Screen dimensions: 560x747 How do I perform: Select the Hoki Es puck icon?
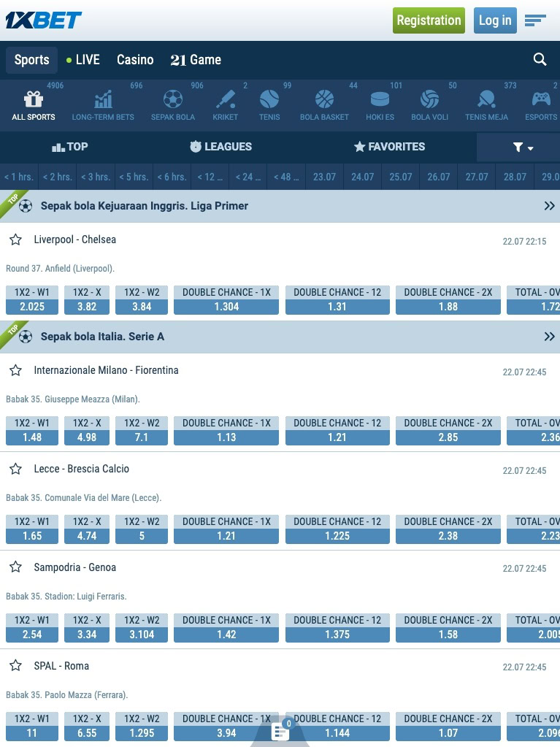[x=380, y=99]
